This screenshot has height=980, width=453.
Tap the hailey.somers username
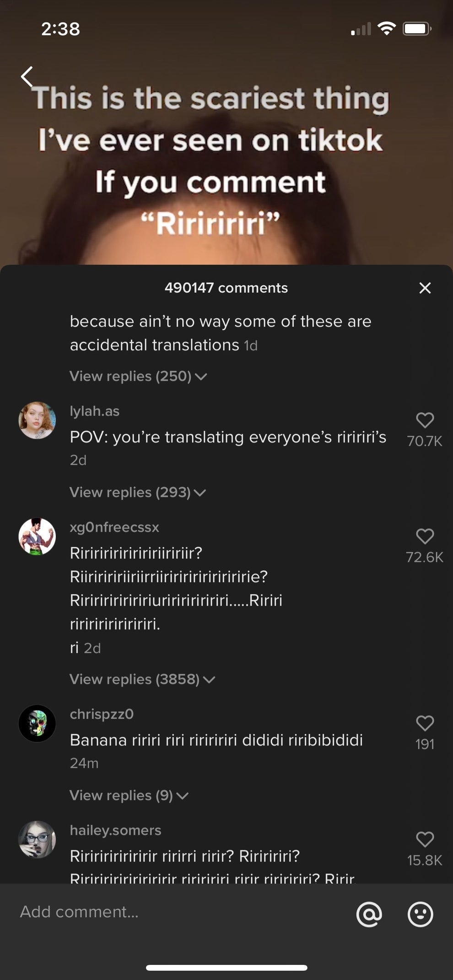[115, 830]
